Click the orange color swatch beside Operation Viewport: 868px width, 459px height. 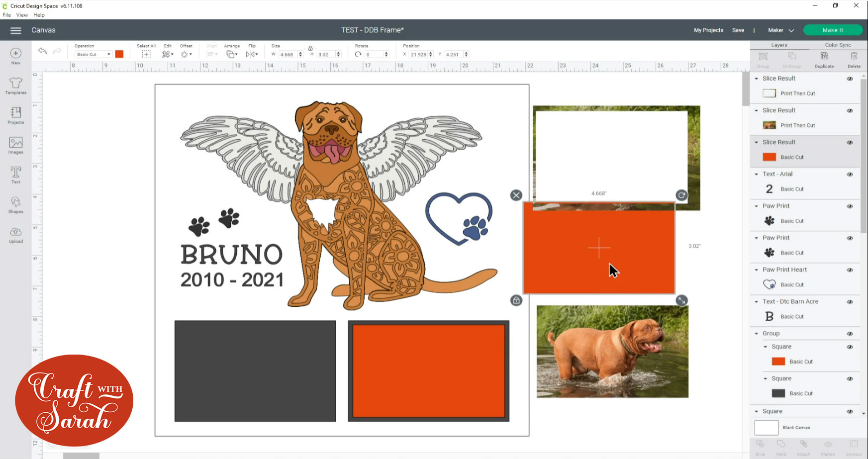coord(119,54)
